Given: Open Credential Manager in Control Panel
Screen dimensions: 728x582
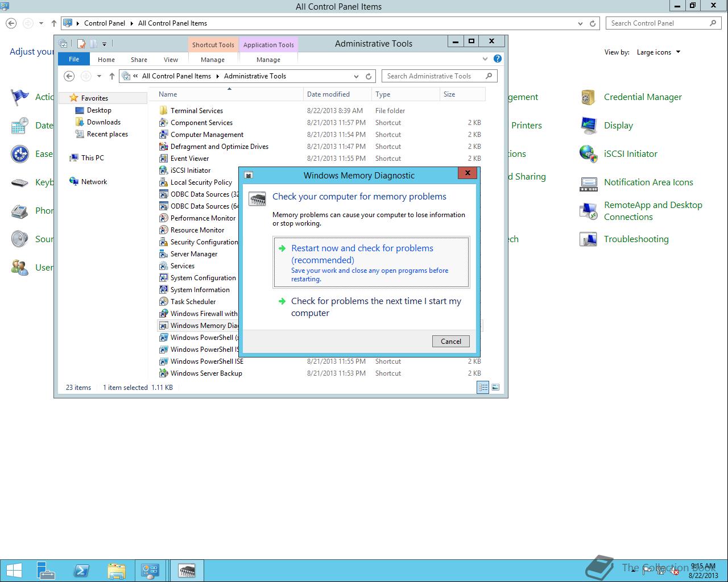Looking at the screenshot, I should (631, 97).
